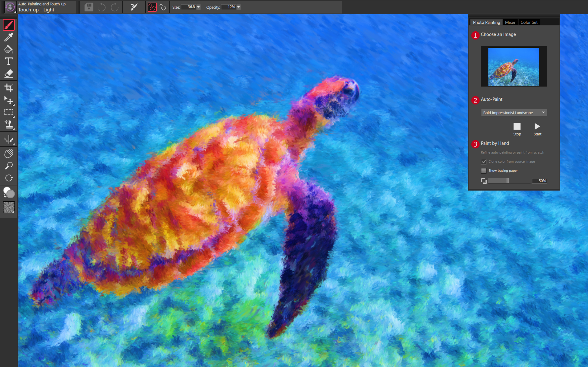Expand the Opacity dropdown
The width and height of the screenshot is (588, 367).
coord(239,7)
